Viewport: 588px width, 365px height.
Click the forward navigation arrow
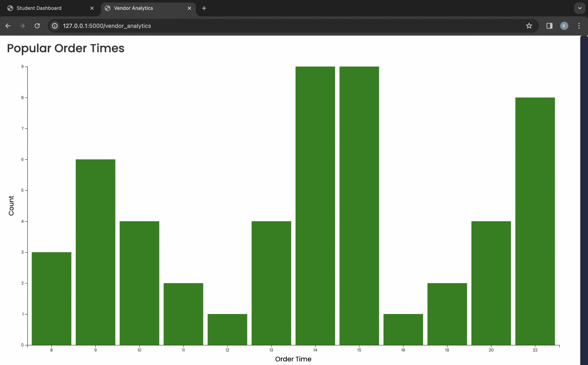coord(22,26)
